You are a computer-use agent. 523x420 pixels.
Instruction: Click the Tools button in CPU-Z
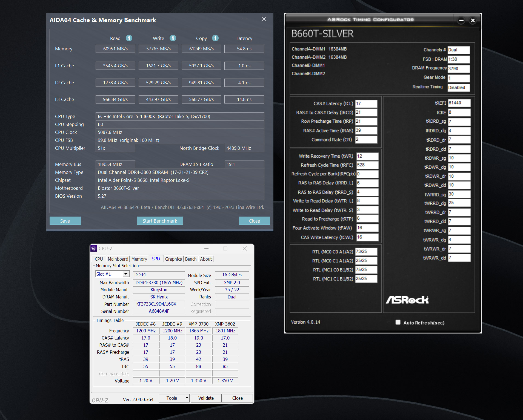[172, 398]
